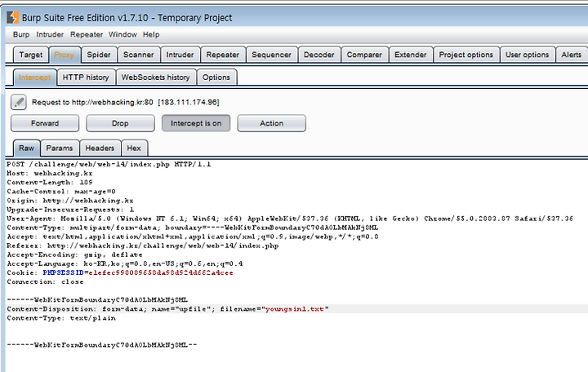Toggle the Intercept is on button
This screenshot has width=588, height=372.
point(196,123)
